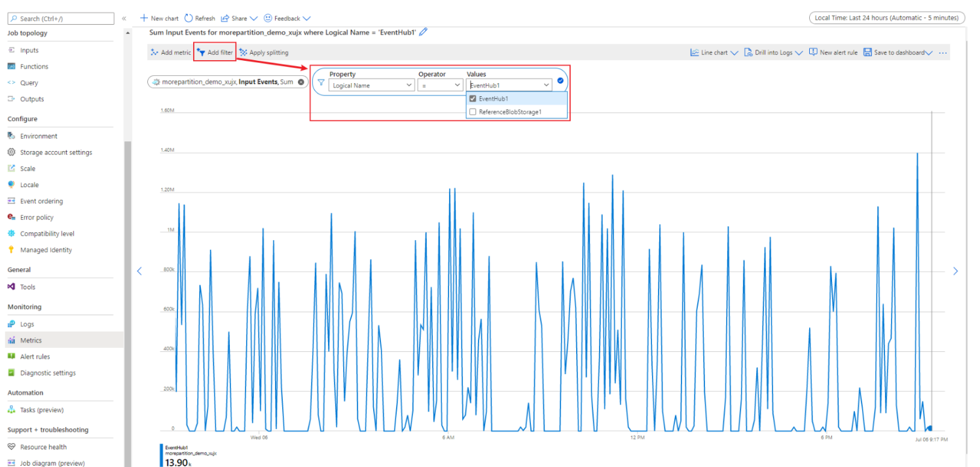Uncheck the EventHub1 checkbox
The height and width of the screenshot is (467, 980).
[473, 99]
